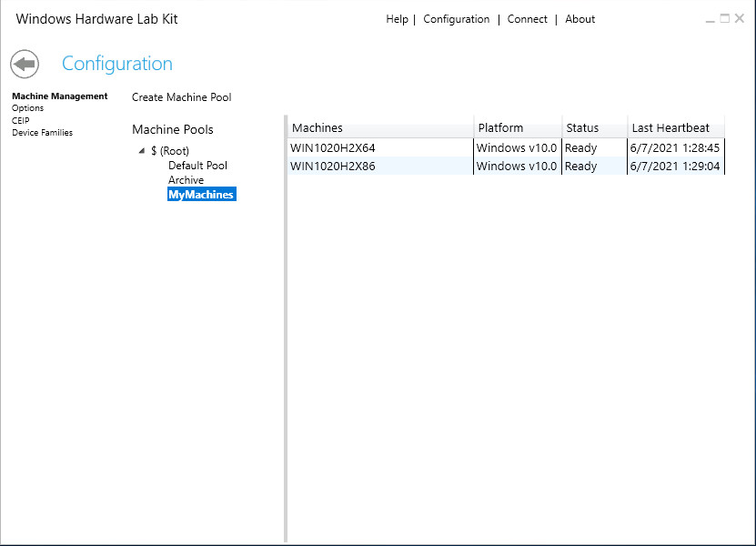Switch to the Options section
Screen dimensions: 756x546
28,108
